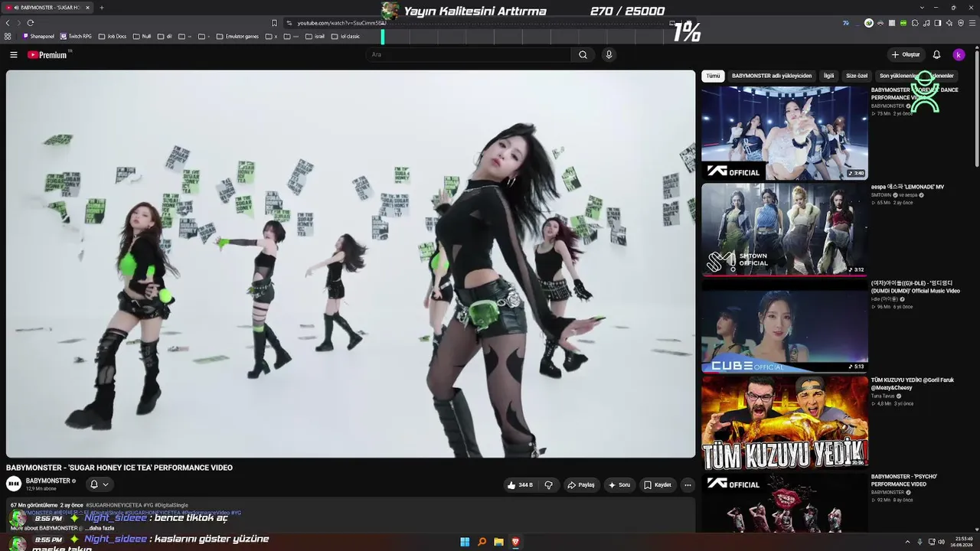Like the video with thumbs up
Image resolution: width=980 pixels, height=551 pixels.
point(521,484)
